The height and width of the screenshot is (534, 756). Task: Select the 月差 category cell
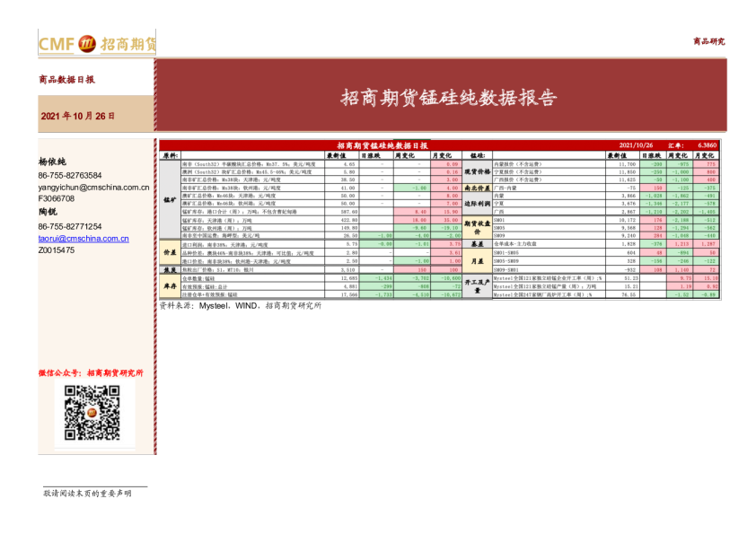[477, 260]
